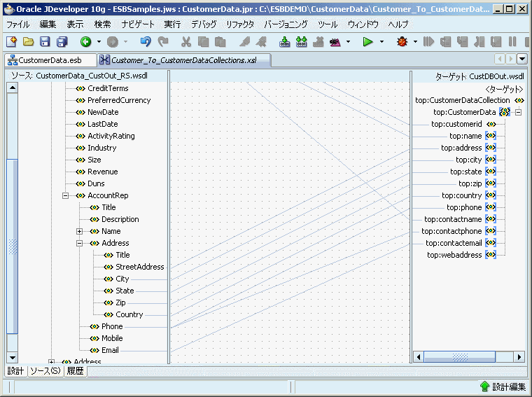Screen dimensions: 532x397
Task: Click the Save All toolbar icon
Action: pyautogui.click(x=62, y=42)
